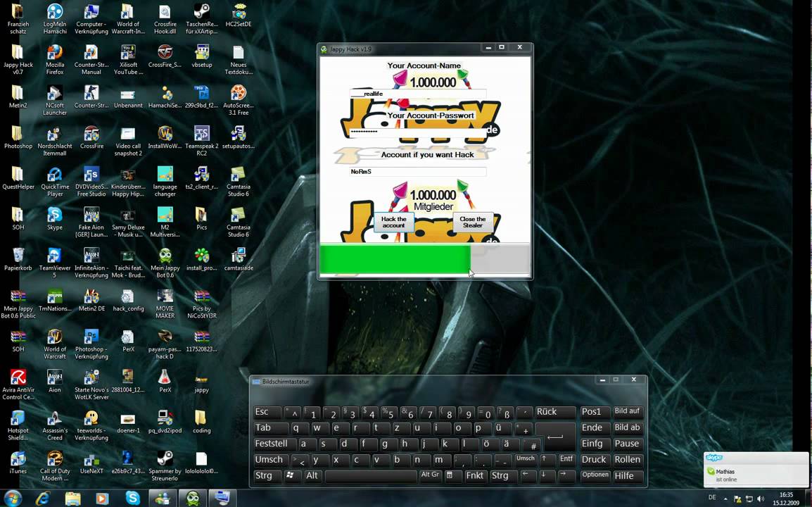Click the Windows logo key on keyboard
The image size is (812, 507).
(x=291, y=476)
